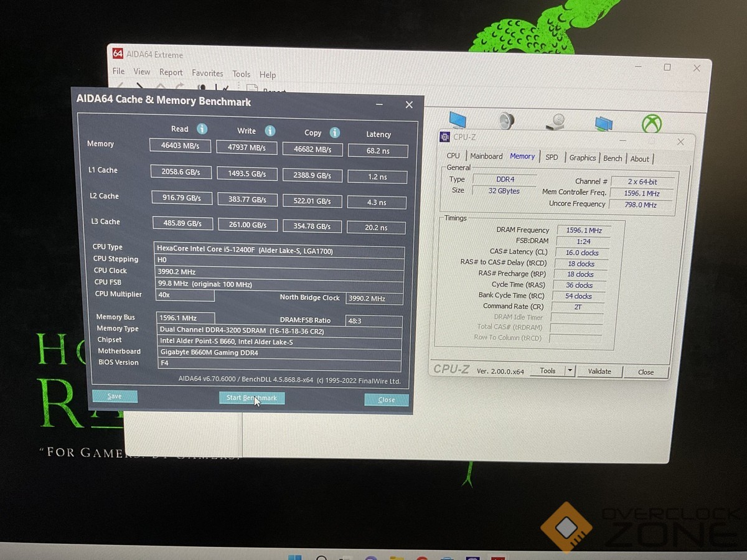Switch to the CPU tab in CPU-Z
This screenshot has width=747, height=560.
pyautogui.click(x=453, y=156)
